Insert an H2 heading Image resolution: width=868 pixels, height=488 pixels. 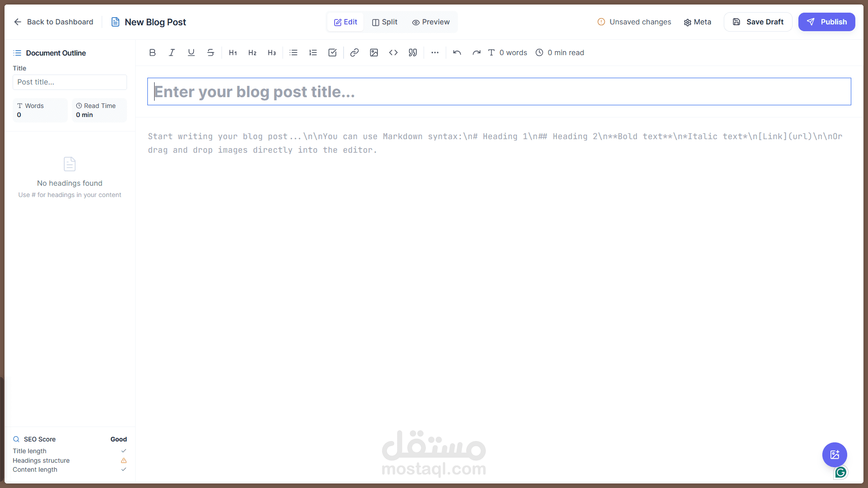click(x=252, y=53)
